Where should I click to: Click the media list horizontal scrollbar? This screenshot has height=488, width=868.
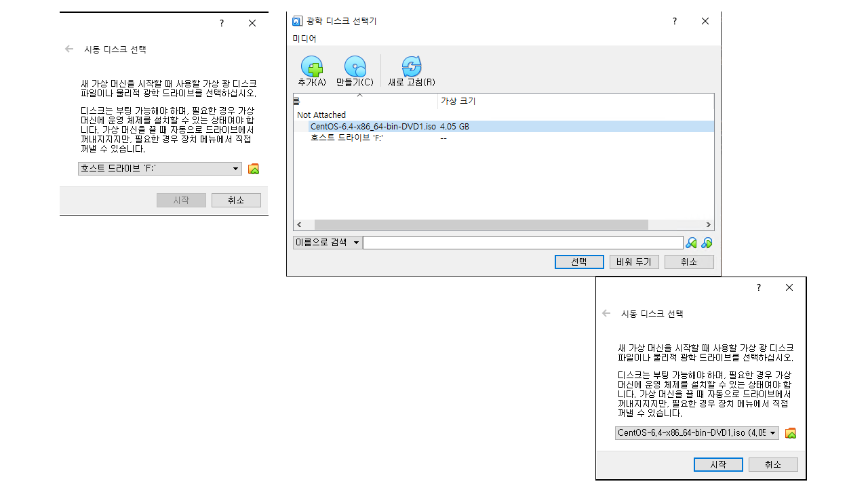(x=481, y=224)
